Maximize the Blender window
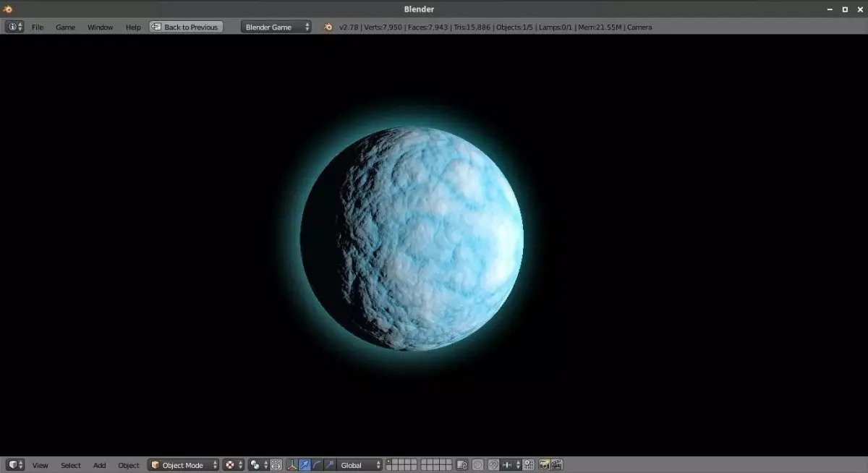868x473 pixels. [x=845, y=9]
